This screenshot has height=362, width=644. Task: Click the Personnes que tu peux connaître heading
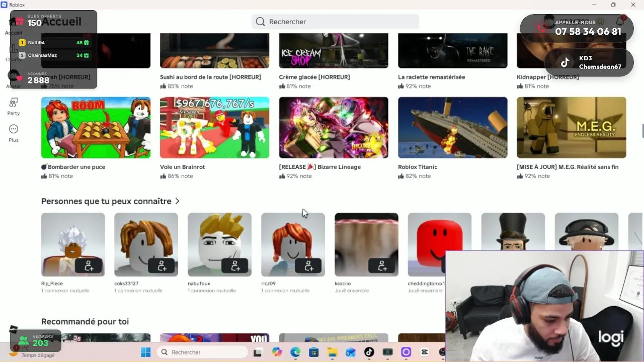point(106,201)
